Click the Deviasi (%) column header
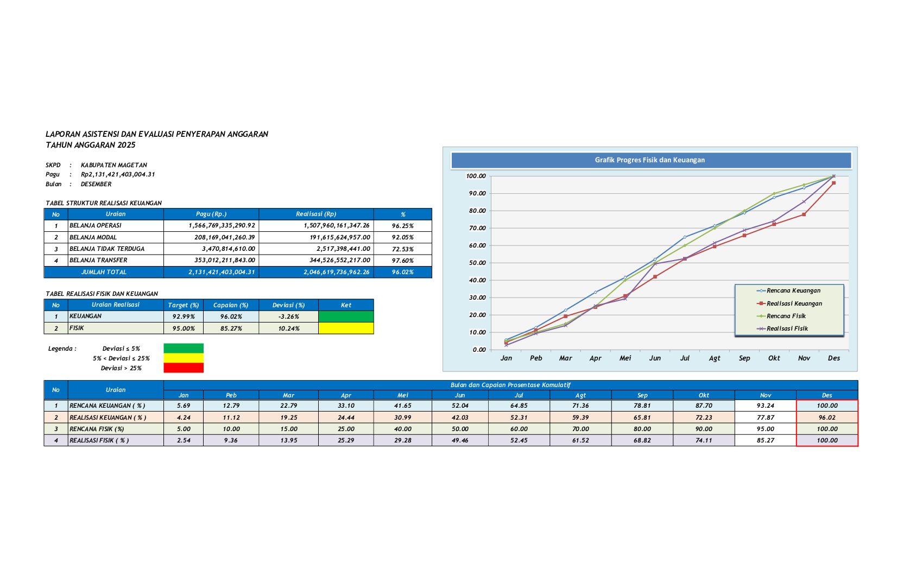 tap(288, 305)
